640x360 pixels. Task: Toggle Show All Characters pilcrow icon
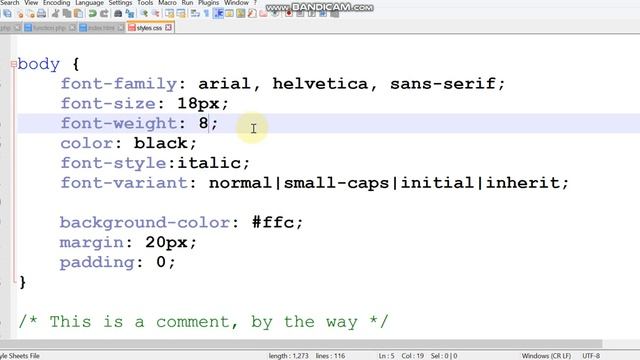pyautogui.click(x=207, y=13)
